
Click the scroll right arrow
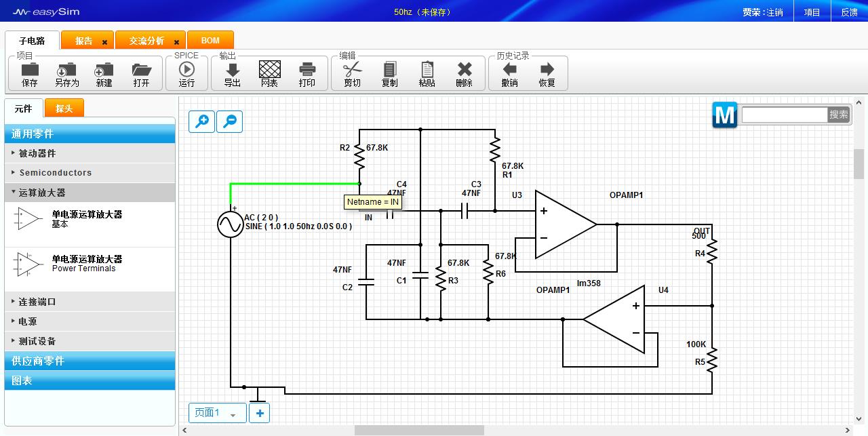(x=848, y=431)
